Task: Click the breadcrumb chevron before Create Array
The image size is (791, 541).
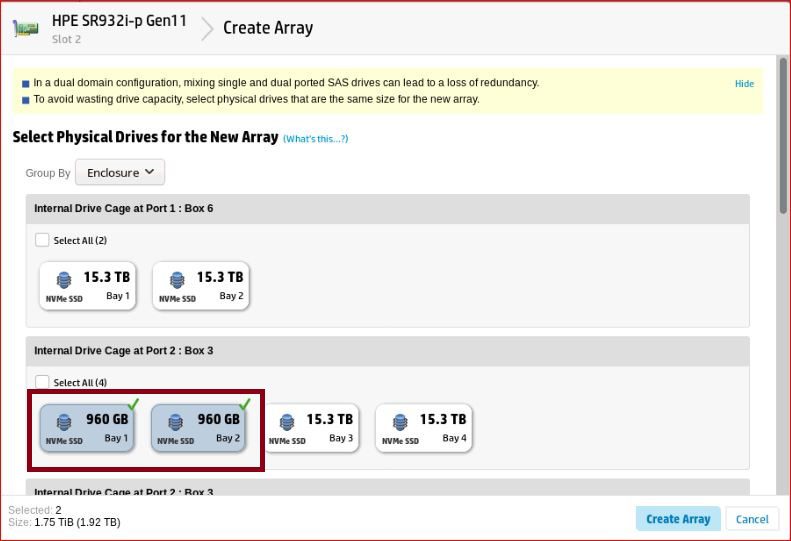Action: [x=207, y=28]
